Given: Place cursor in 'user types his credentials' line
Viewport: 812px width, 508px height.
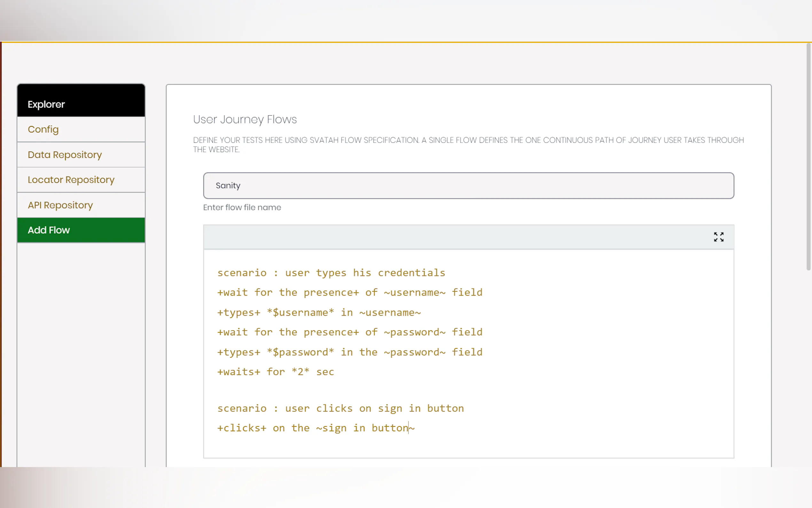Looking at the screenshot, I should pos(331,273).
